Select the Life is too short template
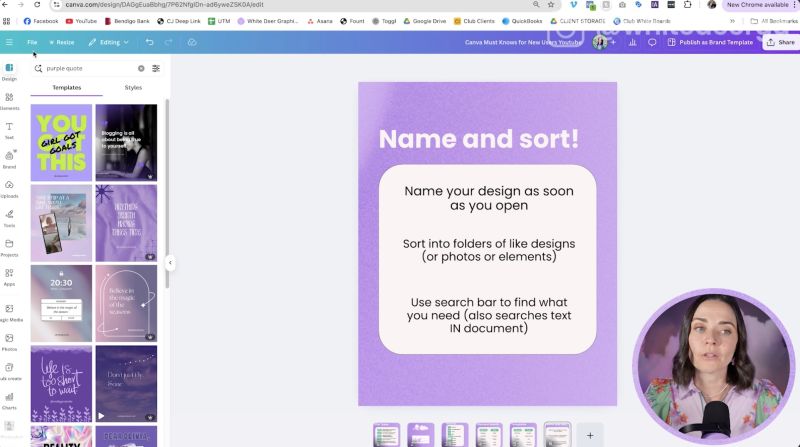This screenshot has width=800, height=447. [x=61, y=384]
